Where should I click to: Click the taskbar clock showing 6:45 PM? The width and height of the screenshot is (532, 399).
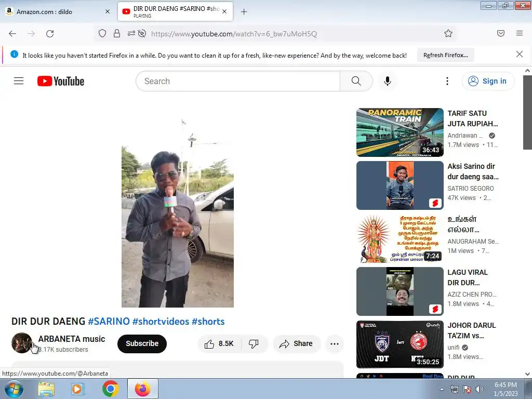pos(506,389)
